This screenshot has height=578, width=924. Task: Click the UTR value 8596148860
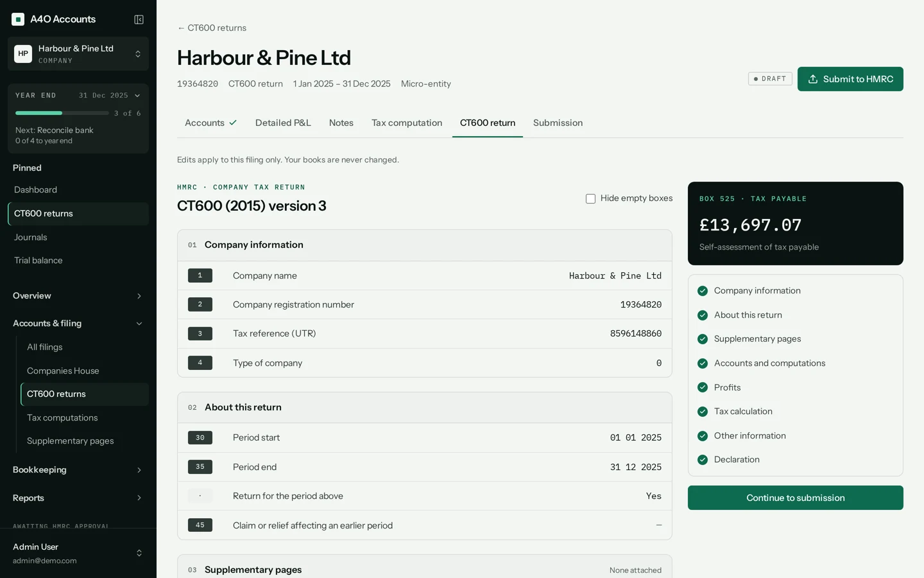tap(636, 334)
